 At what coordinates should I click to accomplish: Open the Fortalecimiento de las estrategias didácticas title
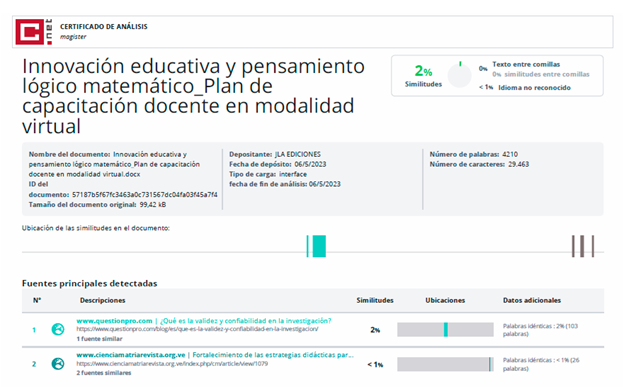pyautogui.click(x=273, y=355)
